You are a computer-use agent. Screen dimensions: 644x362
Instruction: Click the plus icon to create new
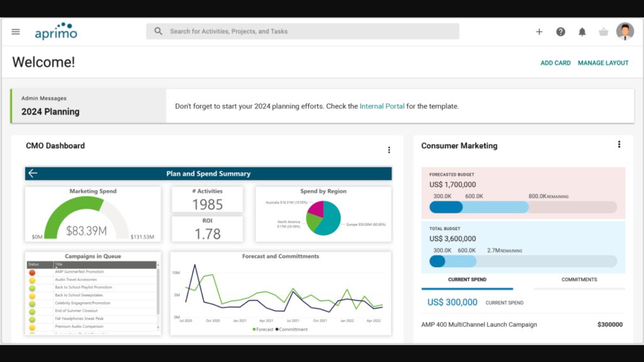tap(539, 32)
